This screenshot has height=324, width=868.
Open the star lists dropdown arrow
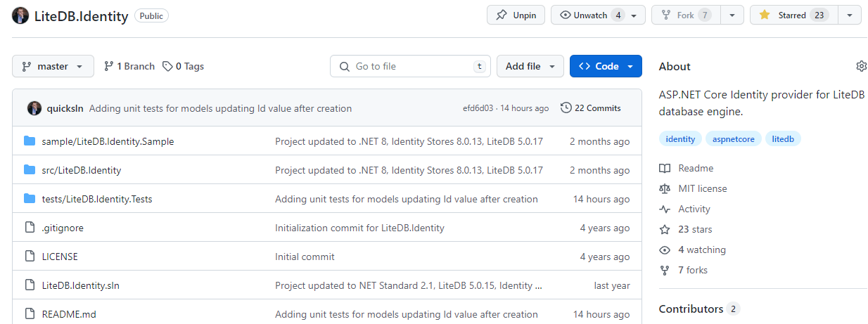click(850, 15)
